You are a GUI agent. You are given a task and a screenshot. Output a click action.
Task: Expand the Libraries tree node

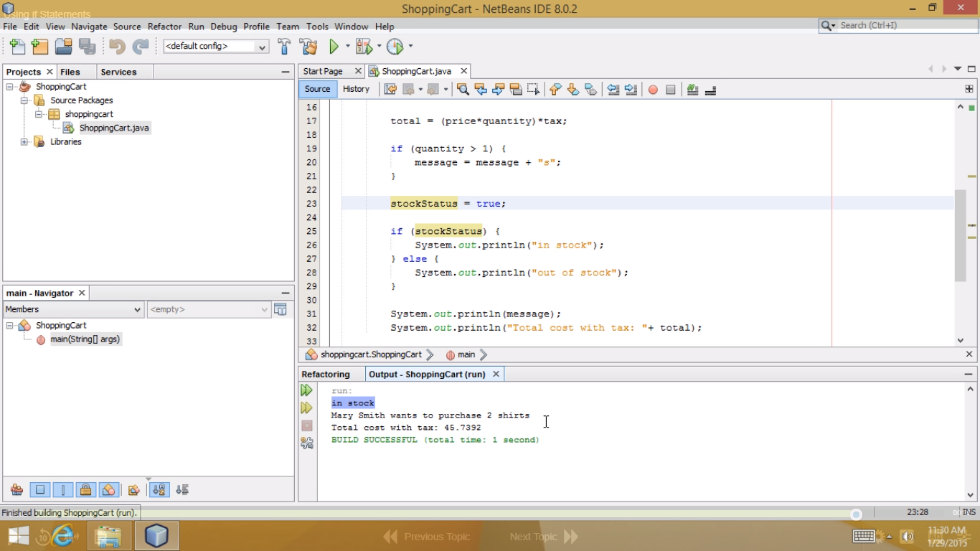(x=24, y=142)
